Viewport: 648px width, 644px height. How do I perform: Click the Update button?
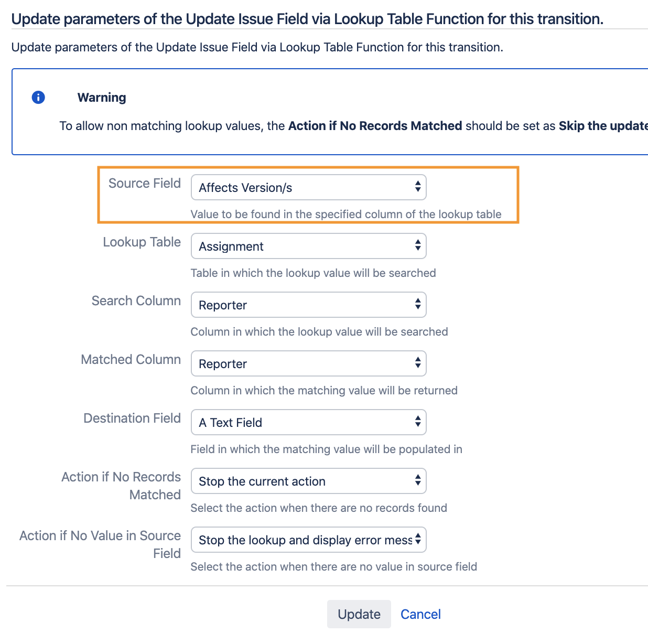pyautogui.click(x=359, y=614)
